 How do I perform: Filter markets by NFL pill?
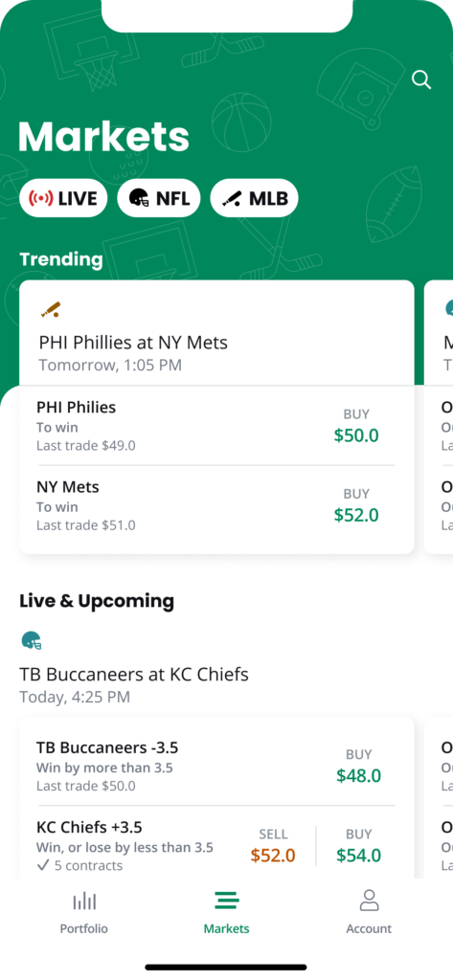tap(159, 199)
